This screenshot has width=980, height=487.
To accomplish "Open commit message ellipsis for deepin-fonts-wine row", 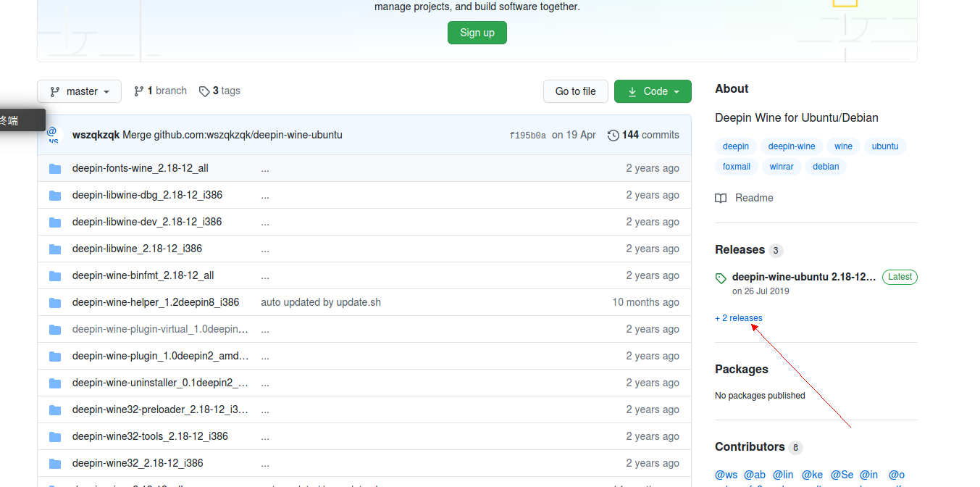I will pyautogui.click(x=265, y=168).
